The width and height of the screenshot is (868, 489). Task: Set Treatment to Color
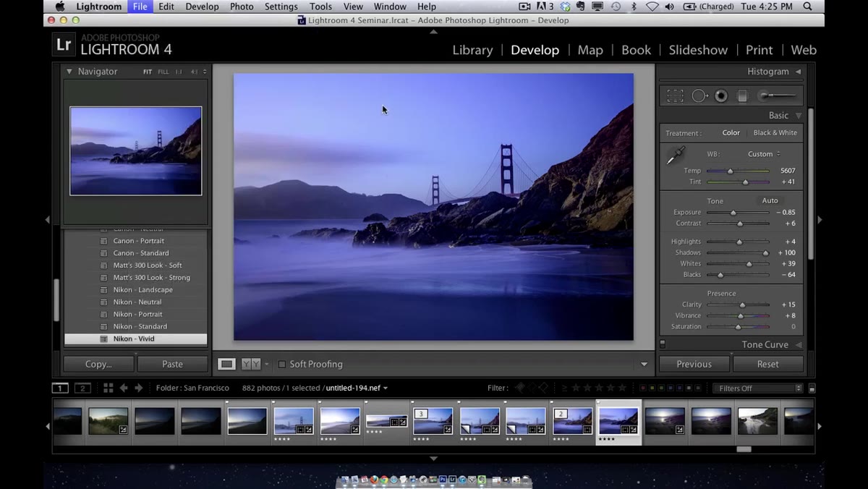click(731, 133)
